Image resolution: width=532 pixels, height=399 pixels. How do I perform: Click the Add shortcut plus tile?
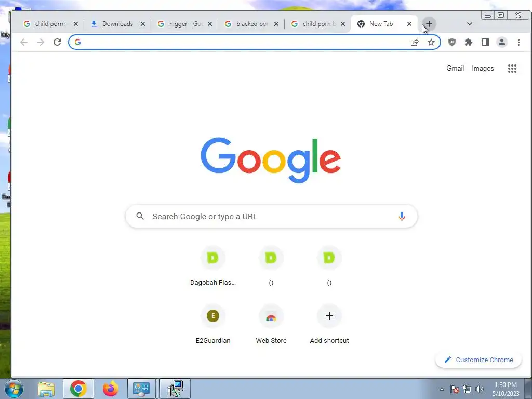pos(329,325)
